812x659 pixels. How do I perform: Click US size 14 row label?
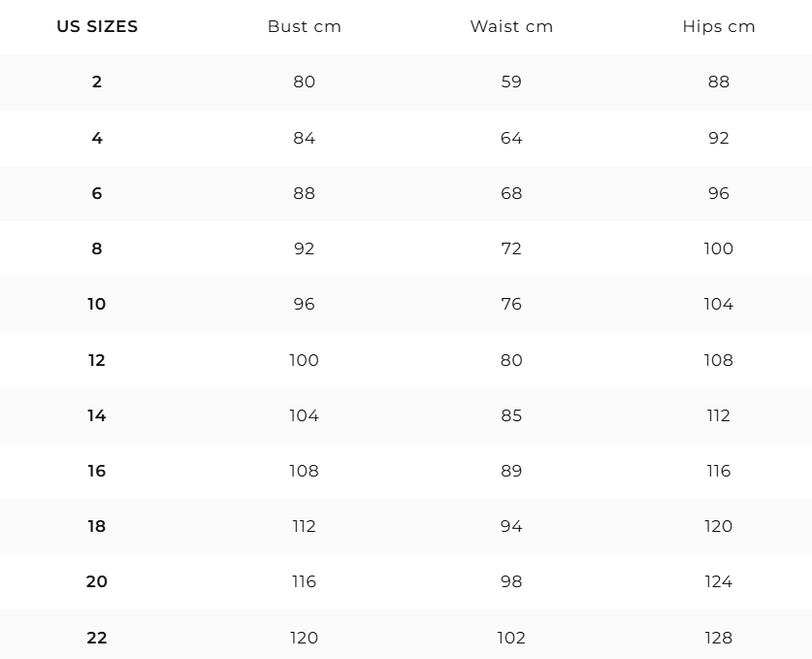tap(97, 415)
